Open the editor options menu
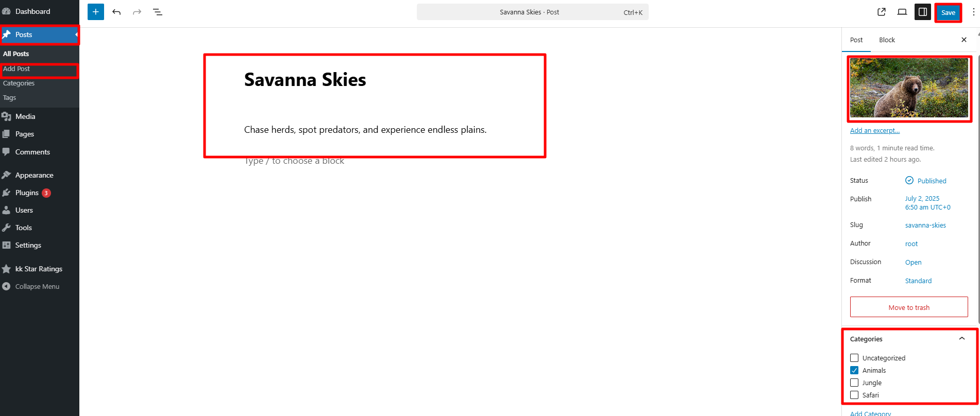 coord(973,12)
